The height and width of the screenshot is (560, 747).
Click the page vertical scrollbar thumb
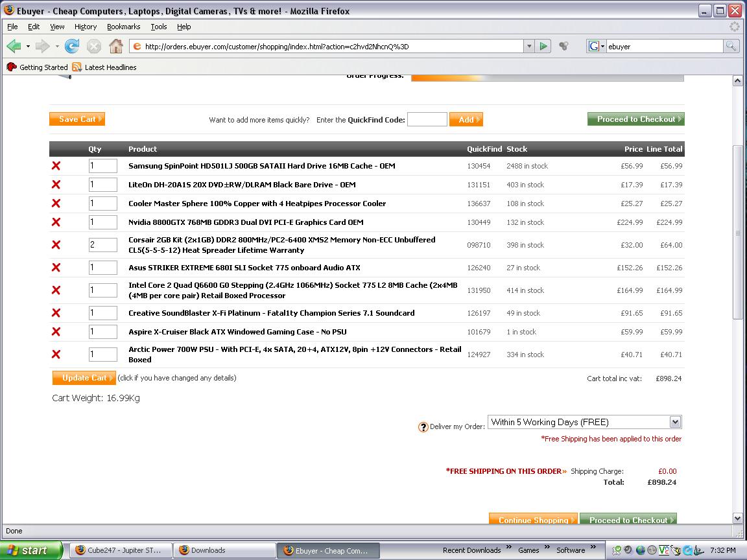point(737,233)
